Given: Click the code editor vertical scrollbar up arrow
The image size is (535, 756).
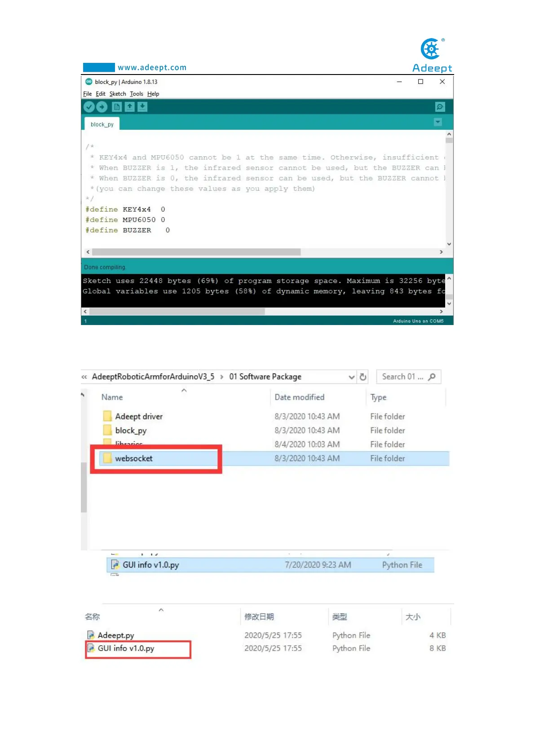Looking at the screenshot, I should tap(449, 134).
